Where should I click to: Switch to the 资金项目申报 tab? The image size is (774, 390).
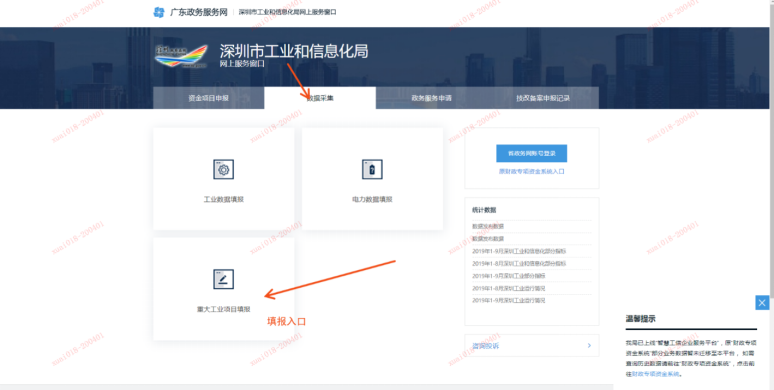pyautogui.click(x=209, y=98)
